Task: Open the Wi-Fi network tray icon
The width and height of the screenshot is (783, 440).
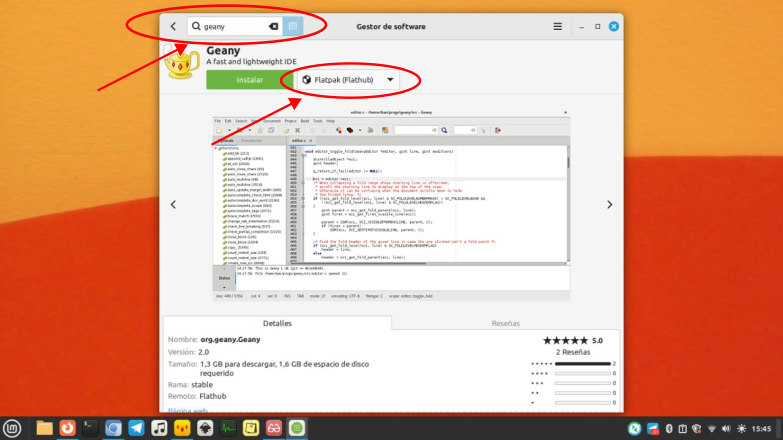Action: 712,429
